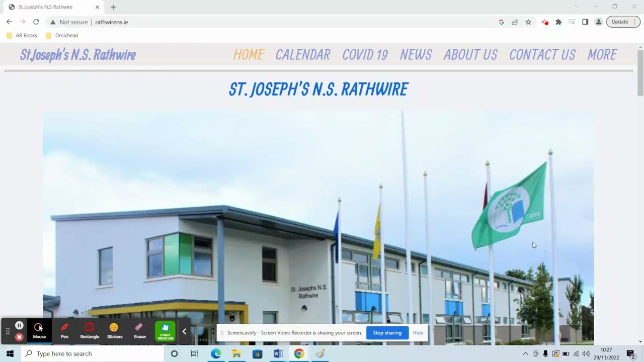The image size is (644, 362).
Task: Click the school building photo
Action: point(318,227)
